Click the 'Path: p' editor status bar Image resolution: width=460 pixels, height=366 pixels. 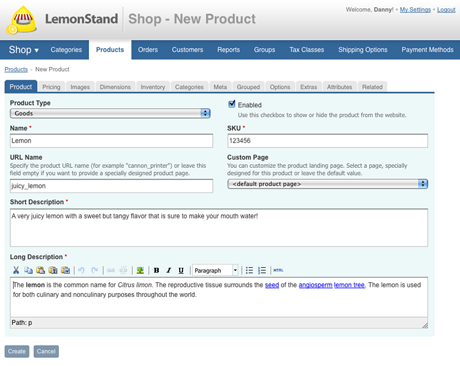219,323
